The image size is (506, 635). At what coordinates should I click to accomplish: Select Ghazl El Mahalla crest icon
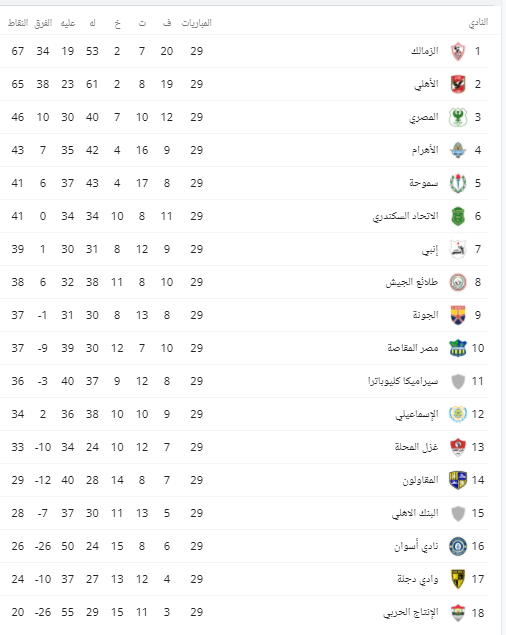[458, 447]
